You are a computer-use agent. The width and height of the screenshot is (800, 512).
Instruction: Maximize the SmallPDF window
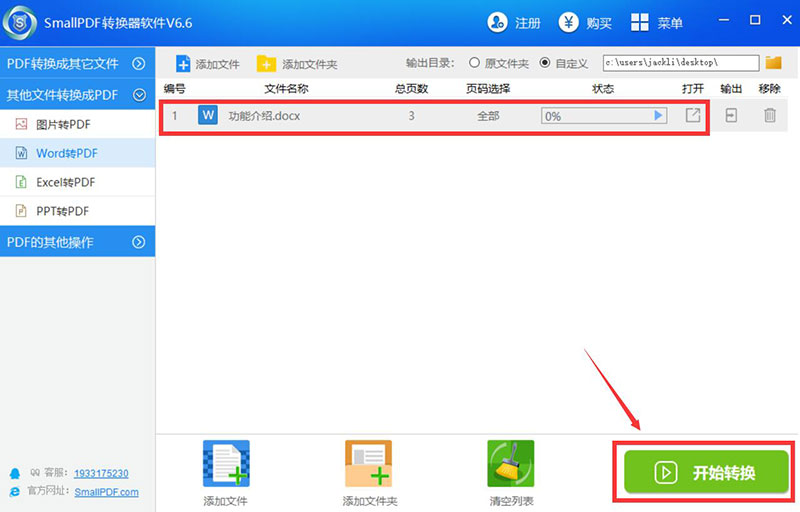coord(755,20)
